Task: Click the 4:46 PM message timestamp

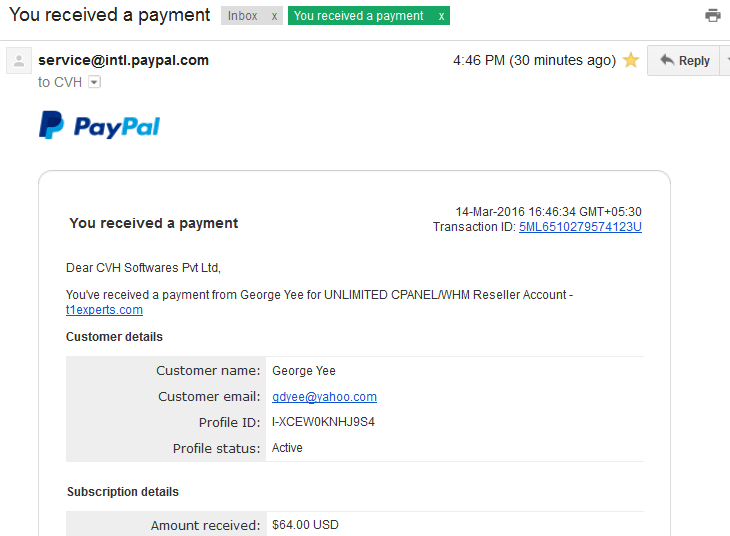Action: click(534, 61)
